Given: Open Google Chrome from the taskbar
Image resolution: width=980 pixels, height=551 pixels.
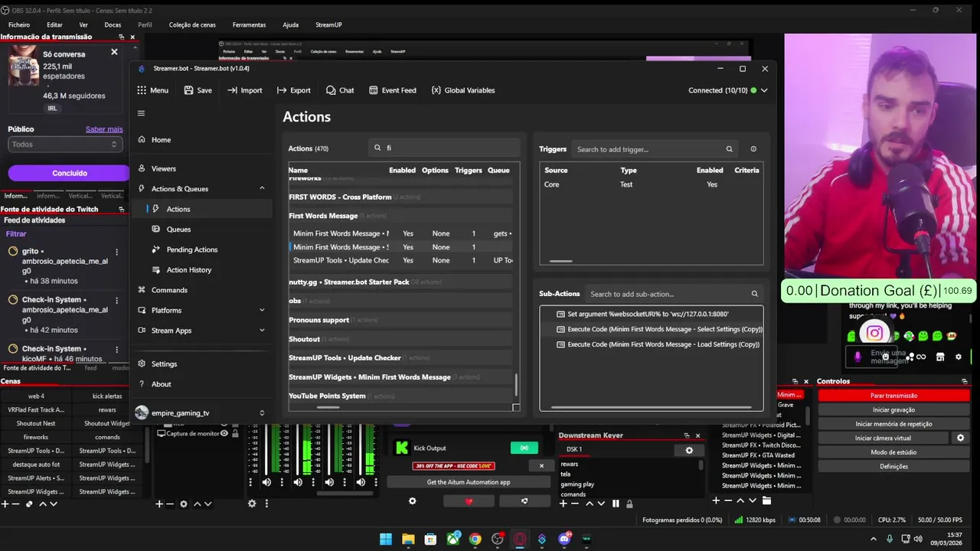Looking at the screenshot, I should tap(475, 539).
